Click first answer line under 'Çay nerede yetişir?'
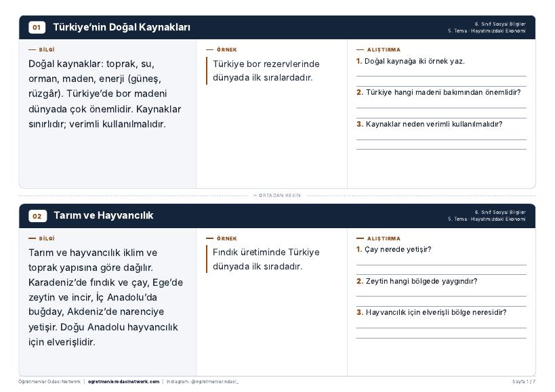555x392 pixels. pyautogui.click(x=441, y=265)
